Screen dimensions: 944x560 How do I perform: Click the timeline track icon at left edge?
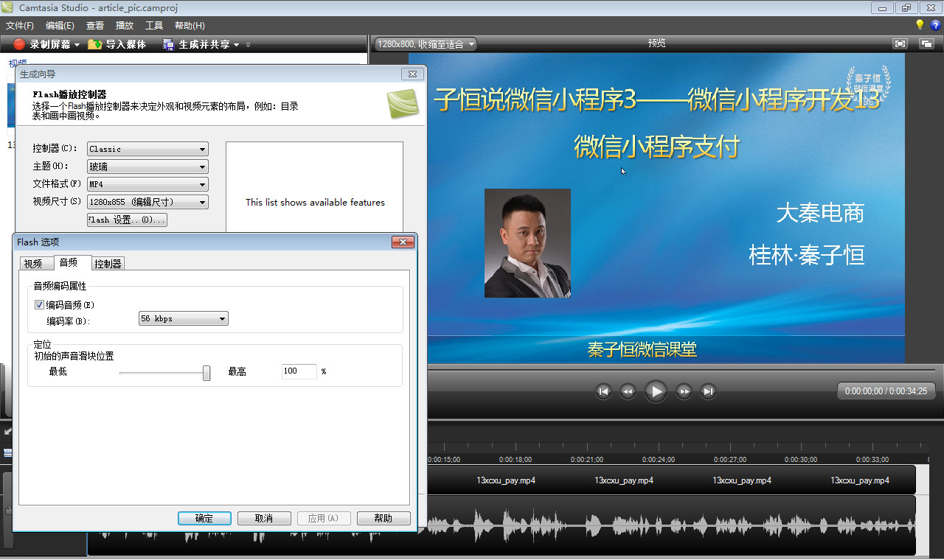pos(7,452)
